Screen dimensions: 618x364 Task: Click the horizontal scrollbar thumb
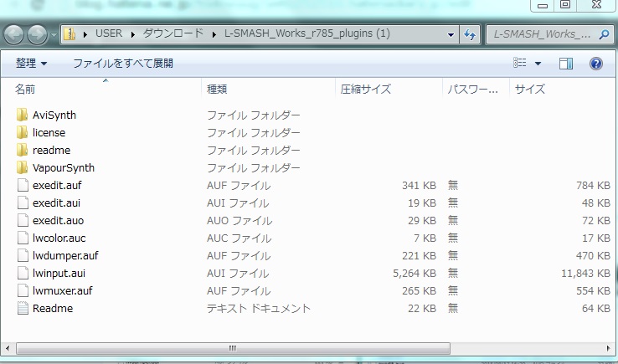[233, 348]
